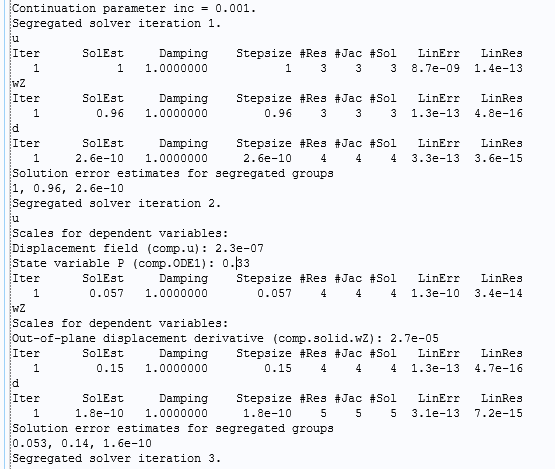Click the SolEst value 1.8e-10
Viewport: 555px width, 469px height.
[99, 413]
